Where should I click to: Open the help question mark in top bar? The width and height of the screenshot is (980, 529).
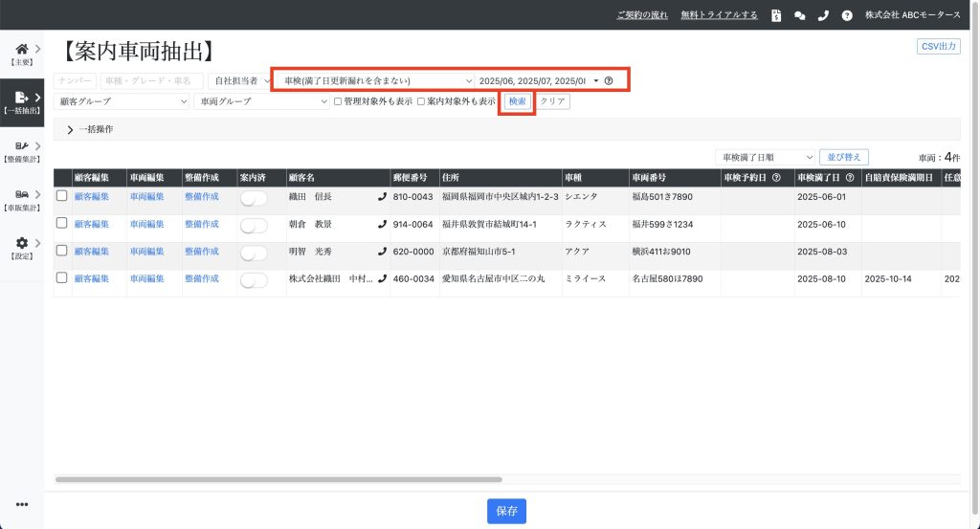[x=847, y=15]
